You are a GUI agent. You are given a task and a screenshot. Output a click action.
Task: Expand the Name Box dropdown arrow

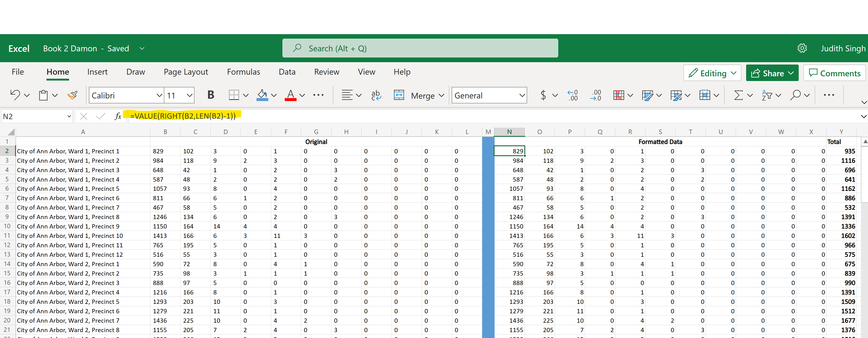tap(69, 117)
